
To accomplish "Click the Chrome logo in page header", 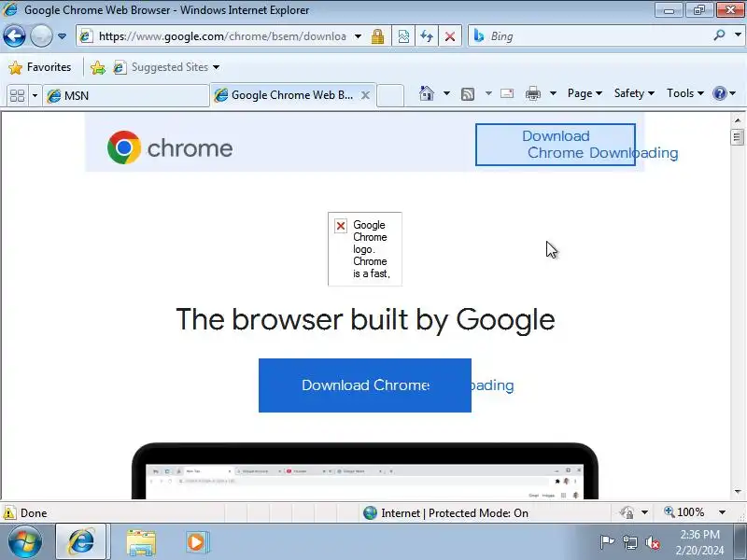I will click(170, 147).
